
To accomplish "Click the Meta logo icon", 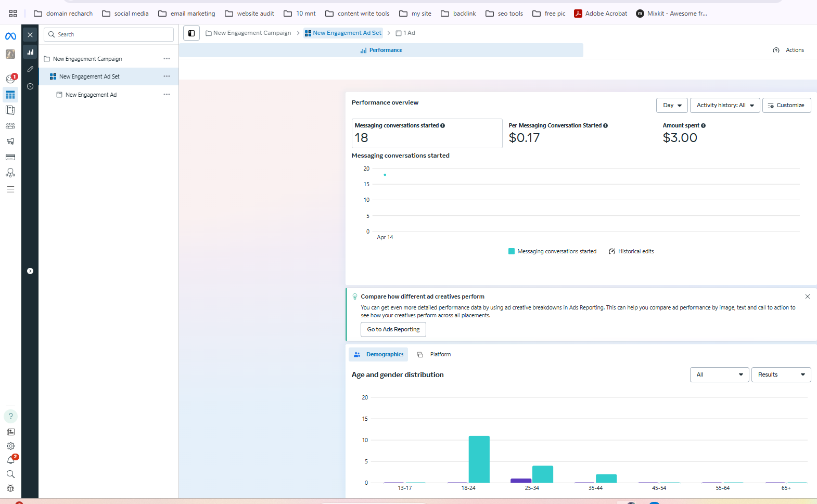I will pyautogui.click(x=10, y=36).
